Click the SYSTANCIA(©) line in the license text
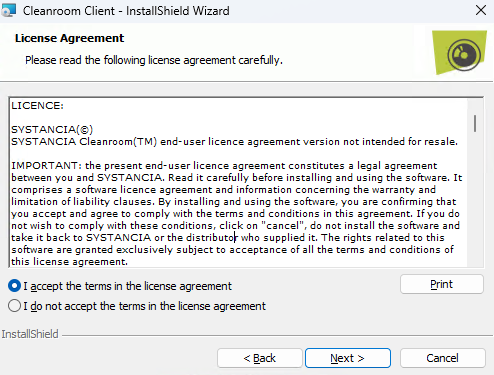The height and width of the screenshot is (375, 494). [52, 130]
